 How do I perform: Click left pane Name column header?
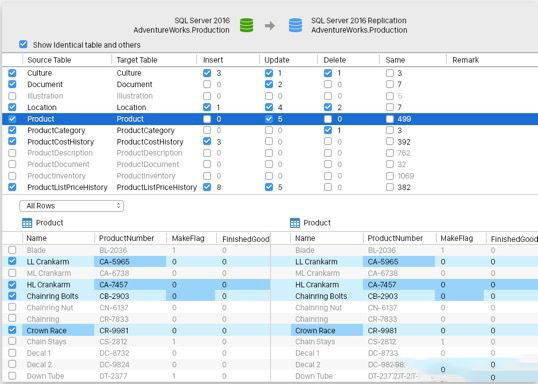(x=36, y=238)
